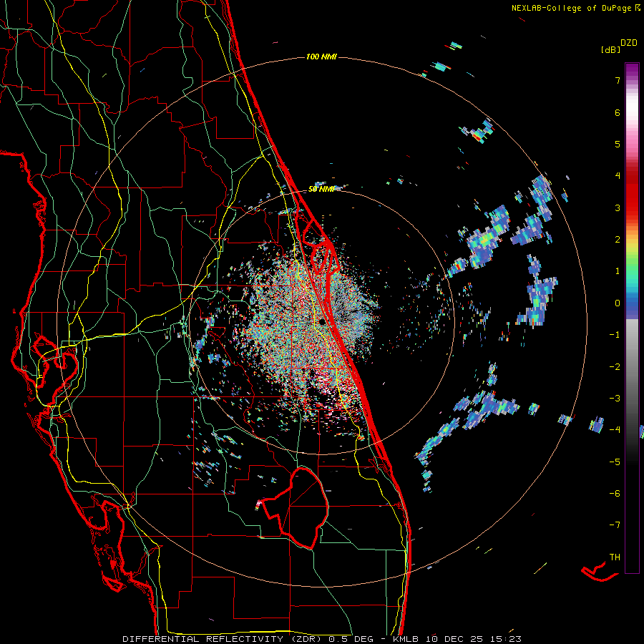Click the TH threshold label on the scale
The height and width of the screenshot is (644, 644).
(615, 557)
